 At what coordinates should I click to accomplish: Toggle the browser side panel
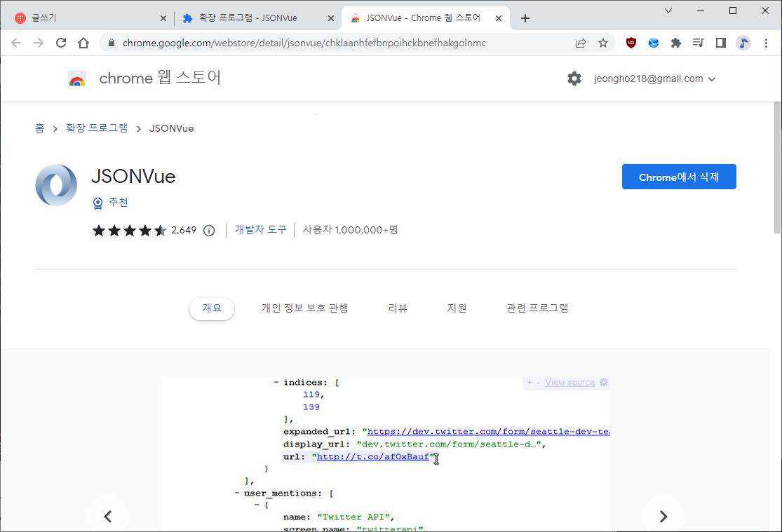[721, 43]
